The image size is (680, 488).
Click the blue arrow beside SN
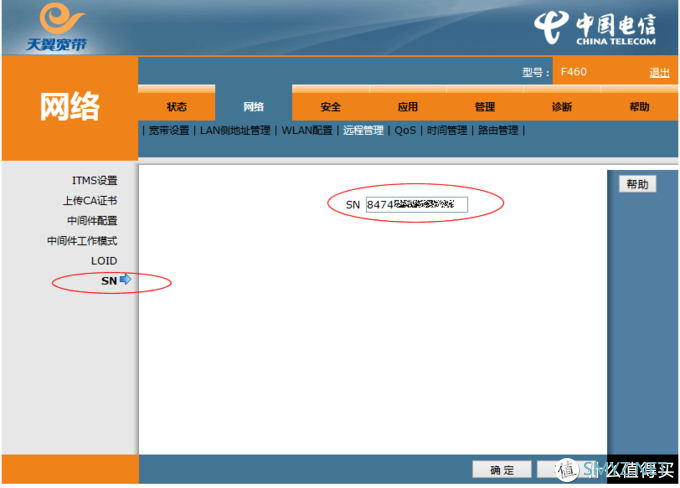click(126, 281)
